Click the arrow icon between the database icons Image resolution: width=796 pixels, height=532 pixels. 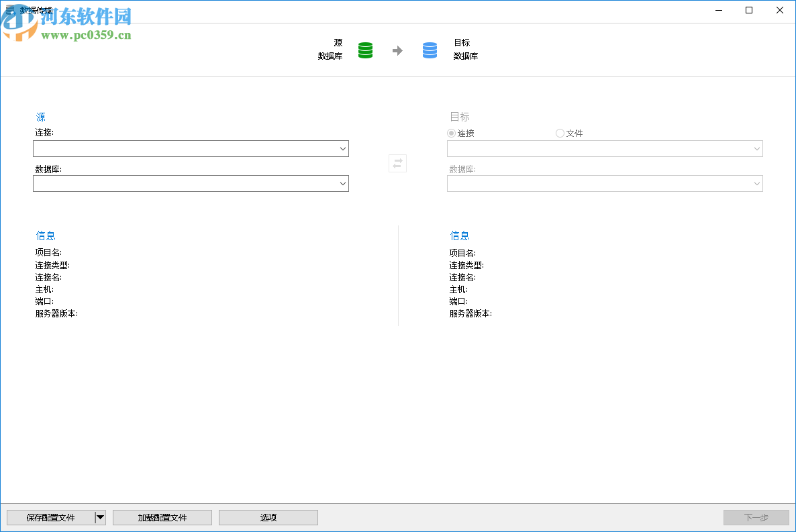397,50
